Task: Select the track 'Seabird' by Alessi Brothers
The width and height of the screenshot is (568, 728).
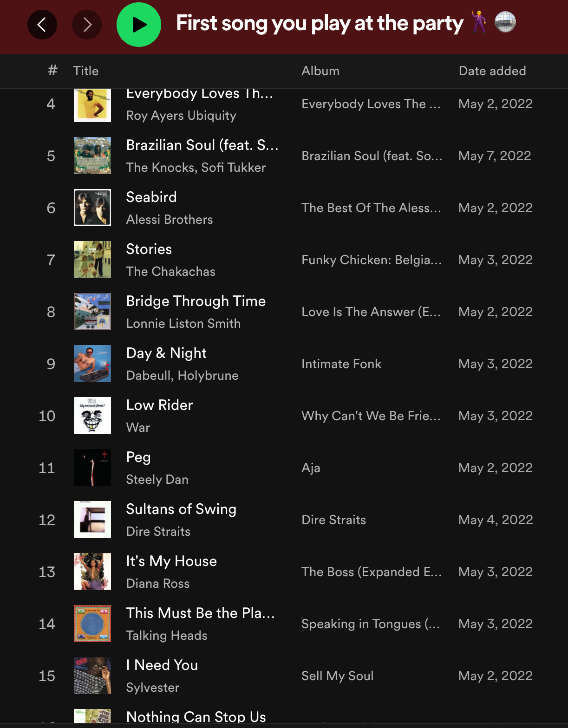Action: pos(151,197)
